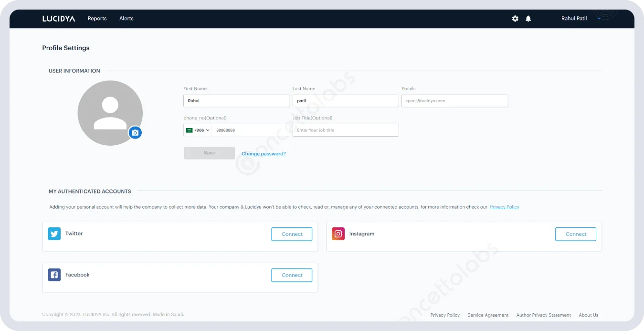Switch to the Reports section
Screen dimensions: 644x331
click(97, 19)
